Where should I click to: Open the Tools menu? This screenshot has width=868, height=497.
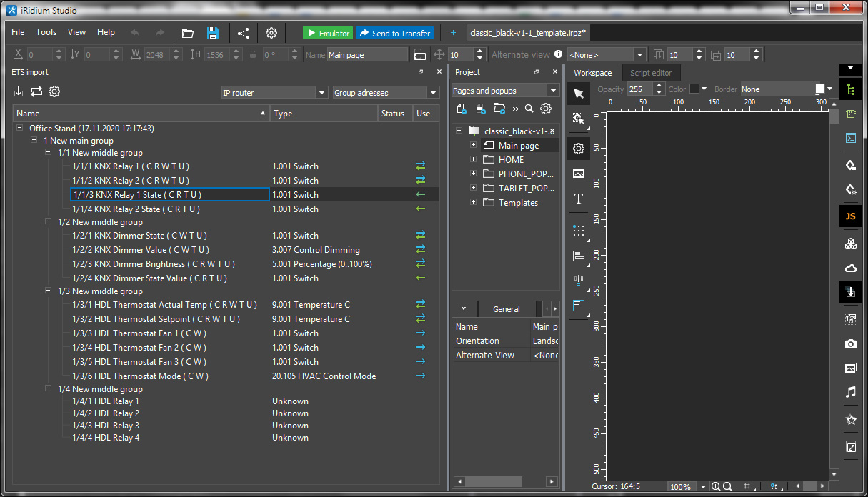(x=46, y=32)
